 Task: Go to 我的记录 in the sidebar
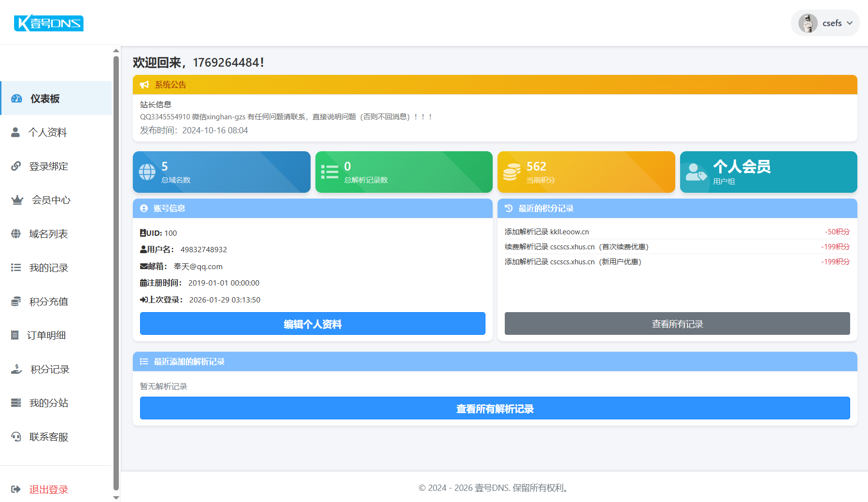tap(48, 268)
